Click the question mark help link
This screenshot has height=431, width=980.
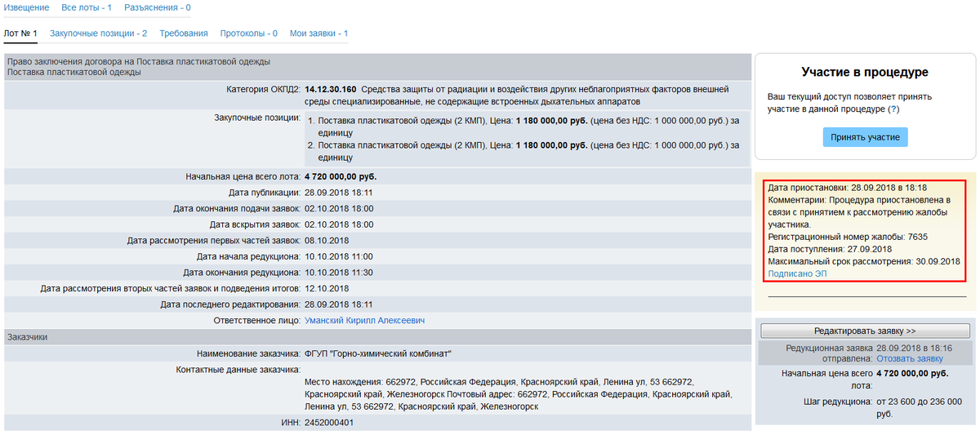point(893,109)
